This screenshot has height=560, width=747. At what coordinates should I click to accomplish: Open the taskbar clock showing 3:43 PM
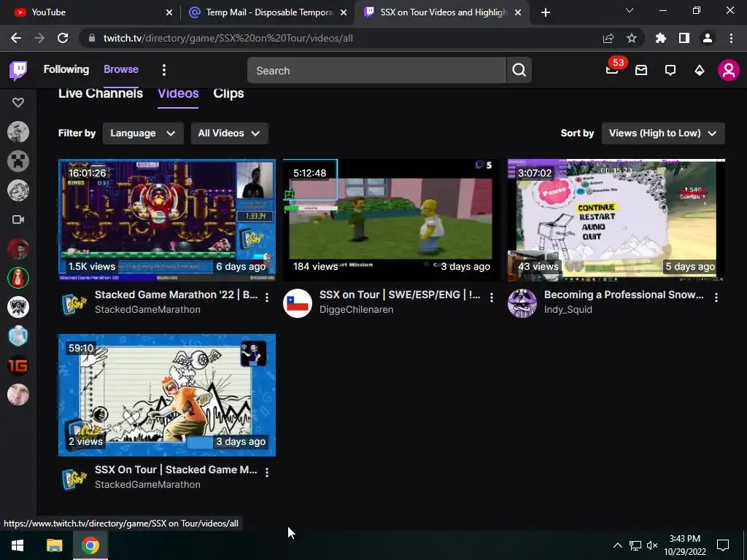pyautogui.click(x=685, y=545)
